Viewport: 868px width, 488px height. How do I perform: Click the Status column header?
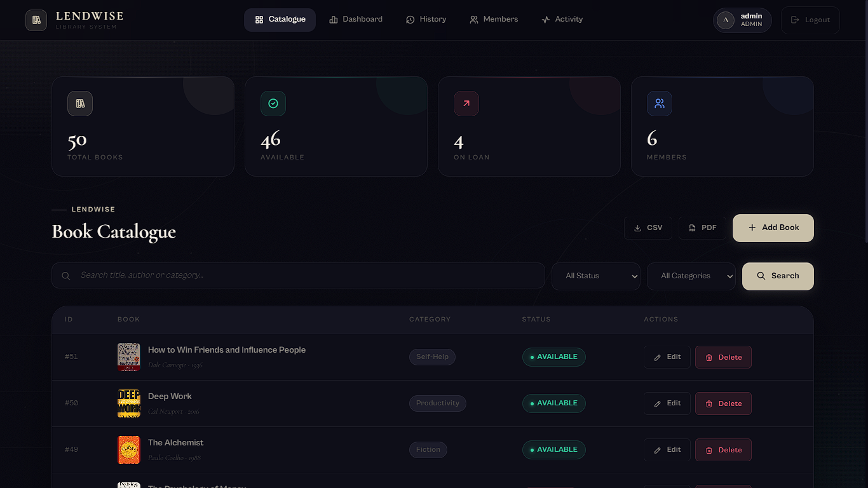coord(536,319)
